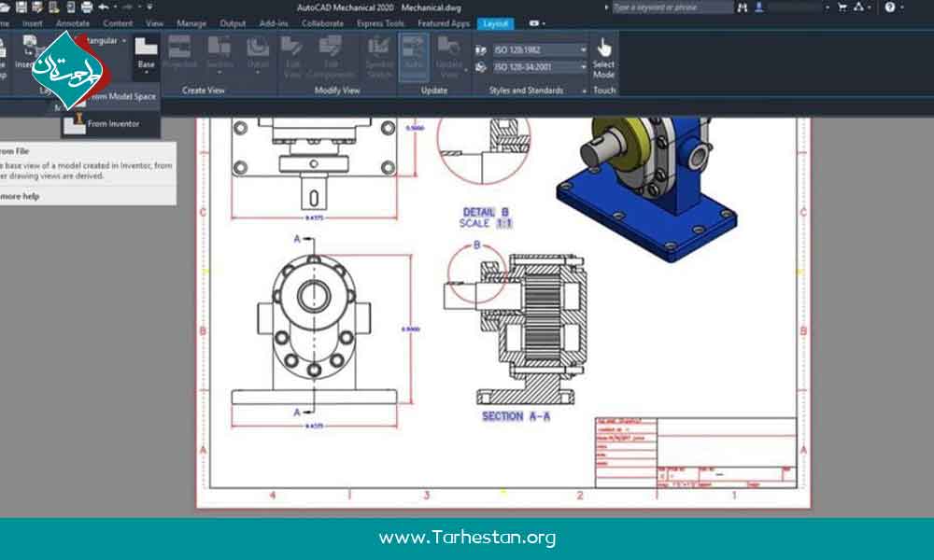
Task: Click the ribbon minimize options button after Layout
Action: pos(536,23)
